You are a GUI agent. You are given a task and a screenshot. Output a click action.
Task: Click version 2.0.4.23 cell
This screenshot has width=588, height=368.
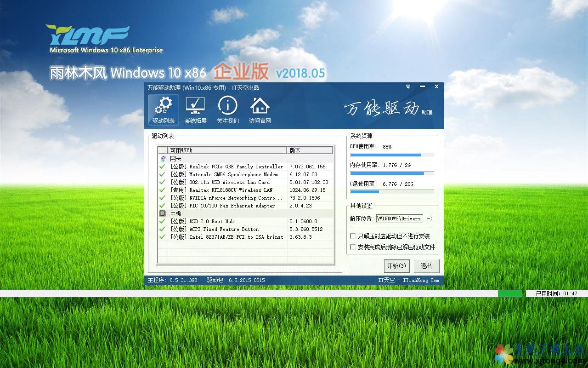pos(300,206)
